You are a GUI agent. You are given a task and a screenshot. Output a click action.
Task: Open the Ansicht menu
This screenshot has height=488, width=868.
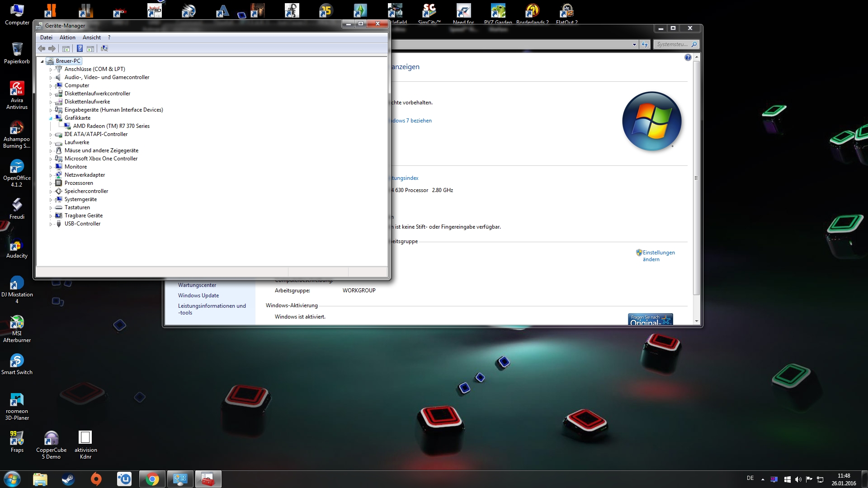[91, 38]
